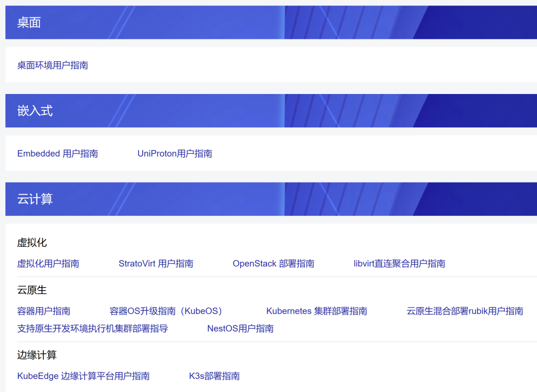The width and height of the screenshot is (537, 392).
Task: Open the StratoVirt 用户指南
Action: coord(156,264)
